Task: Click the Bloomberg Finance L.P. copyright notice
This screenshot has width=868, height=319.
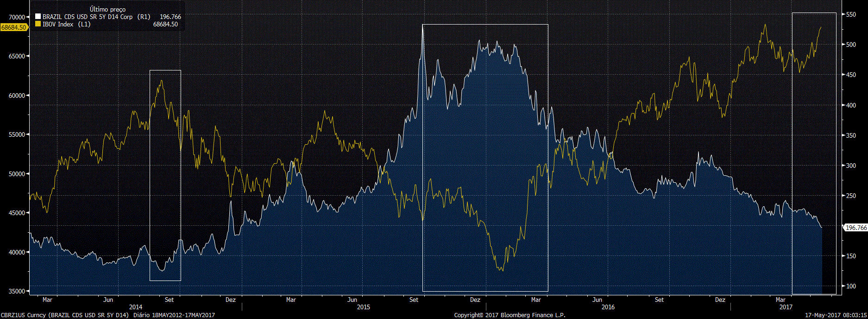Action: tap(509, 315)
